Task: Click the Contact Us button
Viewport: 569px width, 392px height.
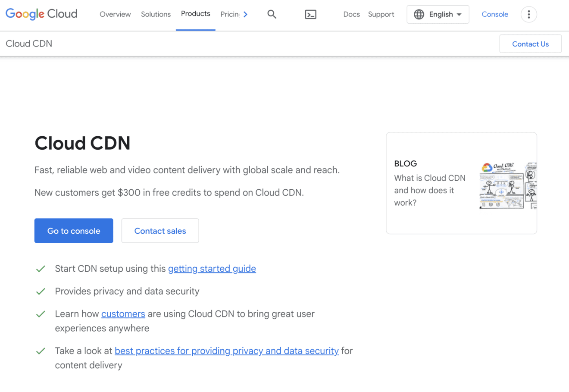Action: point(530,44)
